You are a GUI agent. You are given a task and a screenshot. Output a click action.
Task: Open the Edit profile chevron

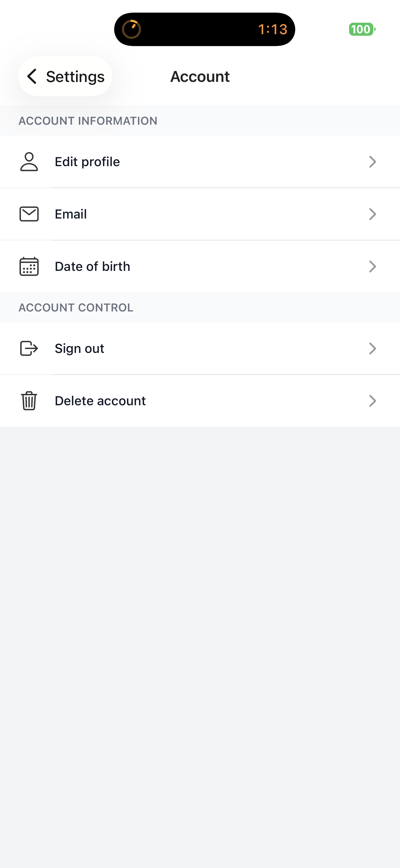coord(372,162)
